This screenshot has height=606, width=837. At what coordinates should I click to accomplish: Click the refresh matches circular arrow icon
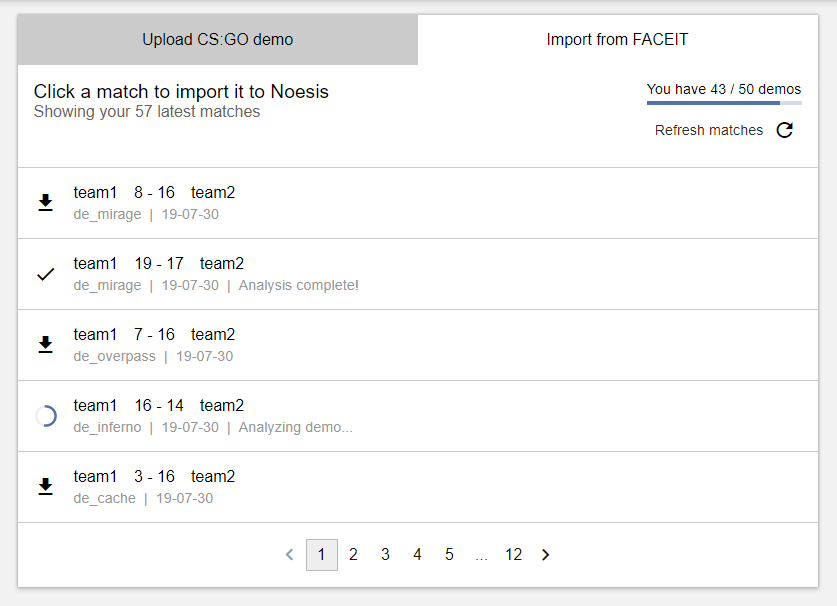click(x=785, y=130)
